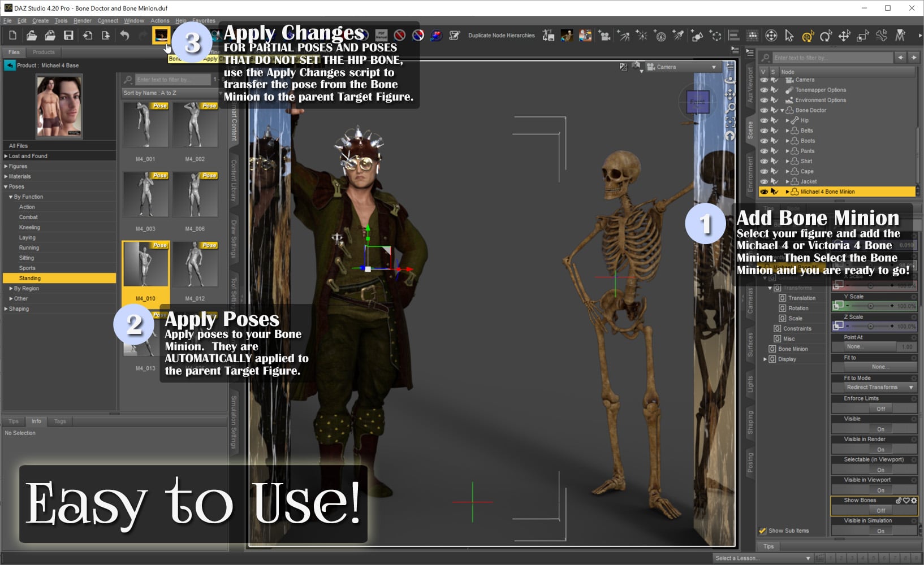Viewport: 924px width, 565px height.
Task: Open the Window menu
Action: 134,20
